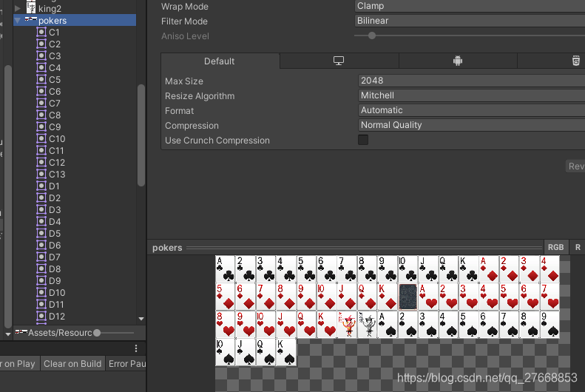Click the Revert button
The image size is (585, 392).
point(575,166)
